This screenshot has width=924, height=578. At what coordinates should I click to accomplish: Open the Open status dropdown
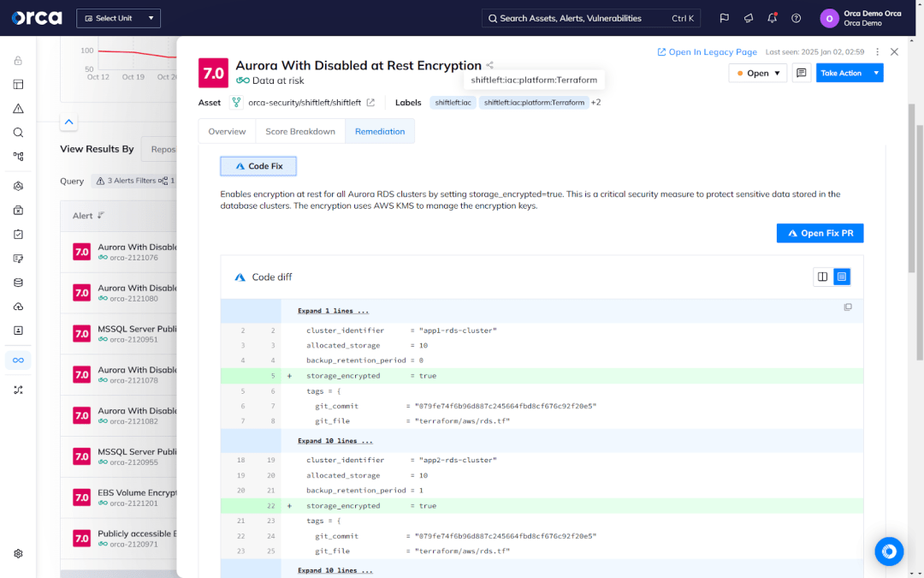click(x=758, y=73)
